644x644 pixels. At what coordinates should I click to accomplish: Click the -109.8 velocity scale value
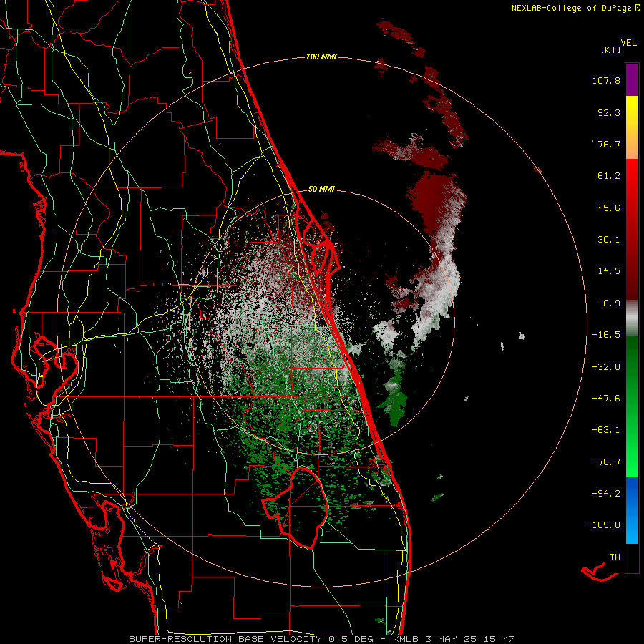603,525
